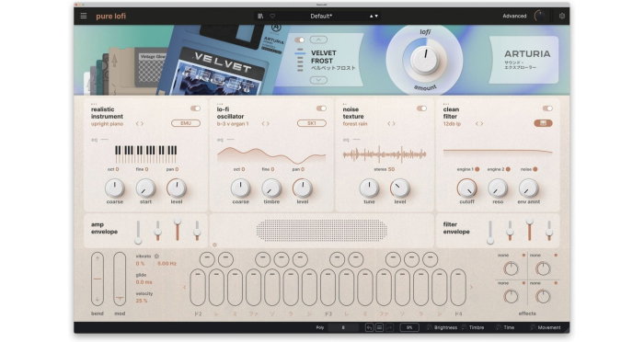This screenshot has height=342, width=644.
Task: Click noise texture level knob
Action: point(400,188)
